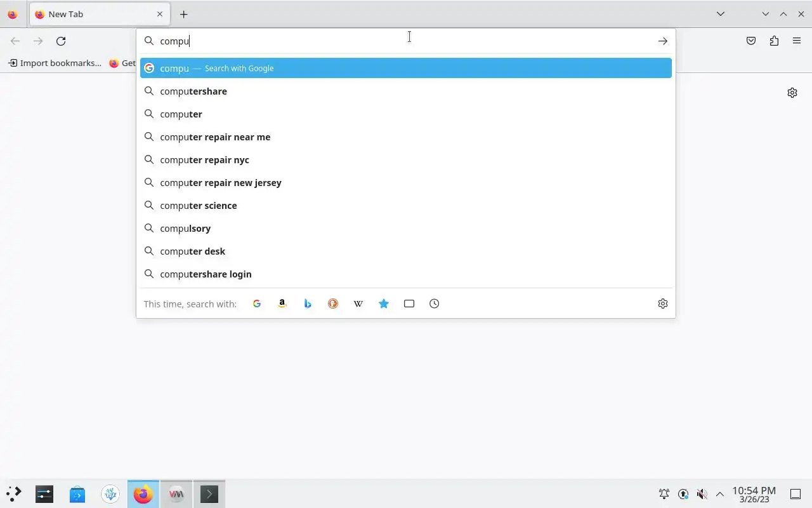
Task: Search this time with Wikipedia
Action: [358, 304]
